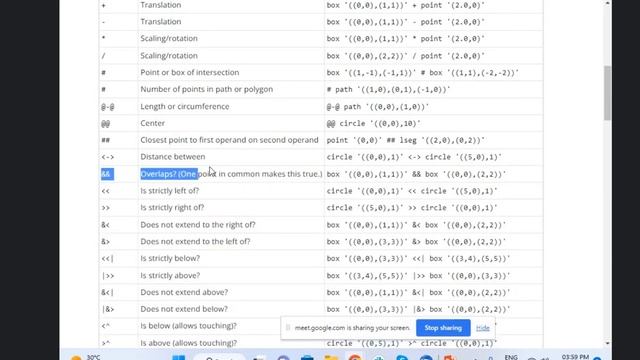Click 'Closest point to first operand' description
640x360 pixels.
[229, 140]
